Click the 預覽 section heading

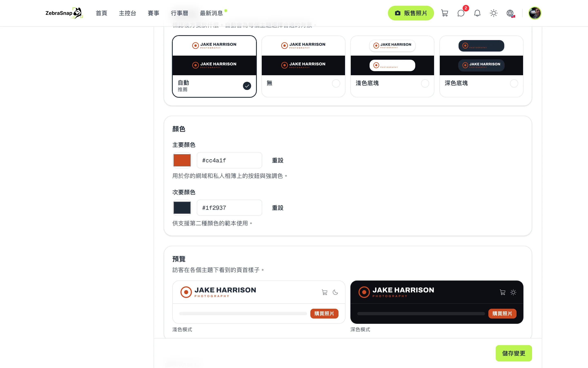point(179,259)
